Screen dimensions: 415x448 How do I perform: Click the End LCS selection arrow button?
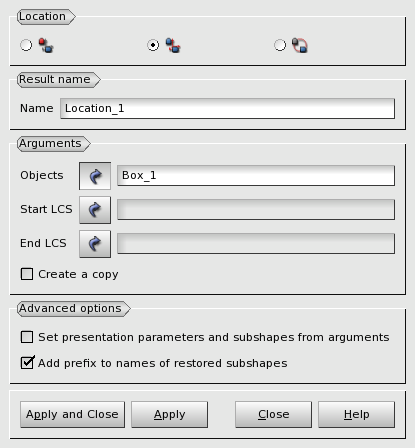point(95,244)
